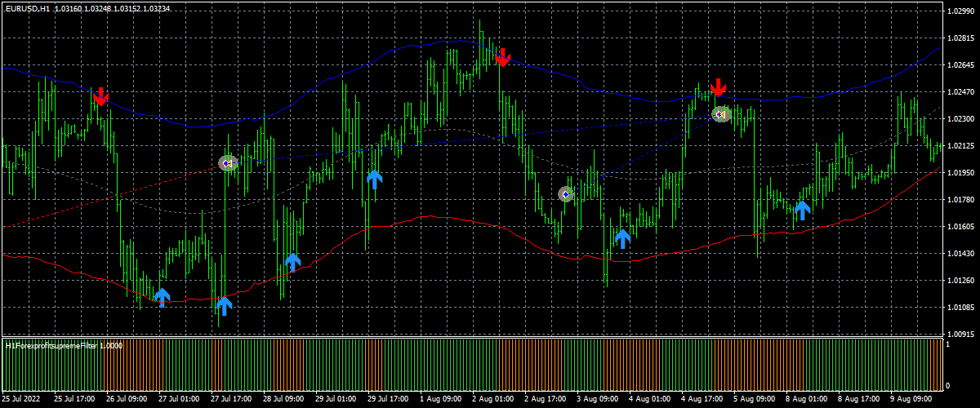Click the 27 Jul 01:00 time label
Screen dimensions: 980x408
coord(178,399)
